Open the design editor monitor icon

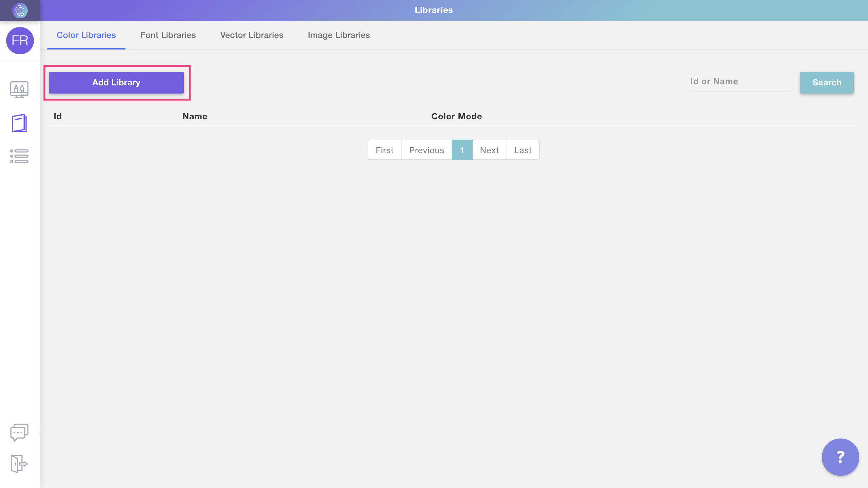point(19,90)
